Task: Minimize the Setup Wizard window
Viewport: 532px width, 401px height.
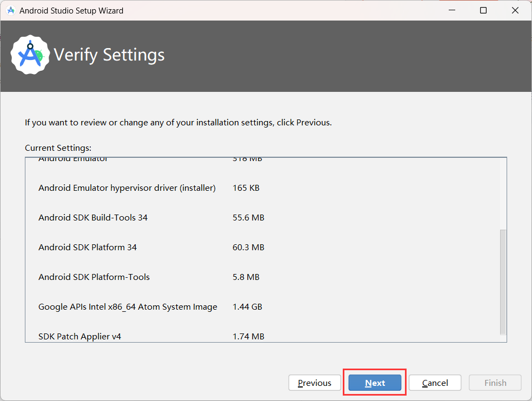Action: 452,10
